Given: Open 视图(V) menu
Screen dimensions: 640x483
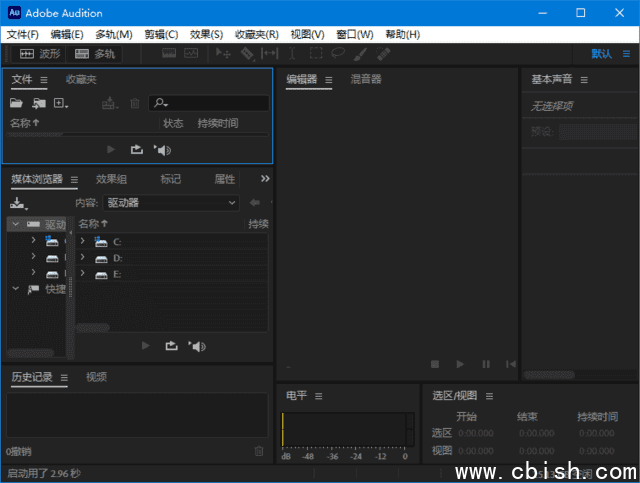Looking at the screenshot, I should click(307, 35).
